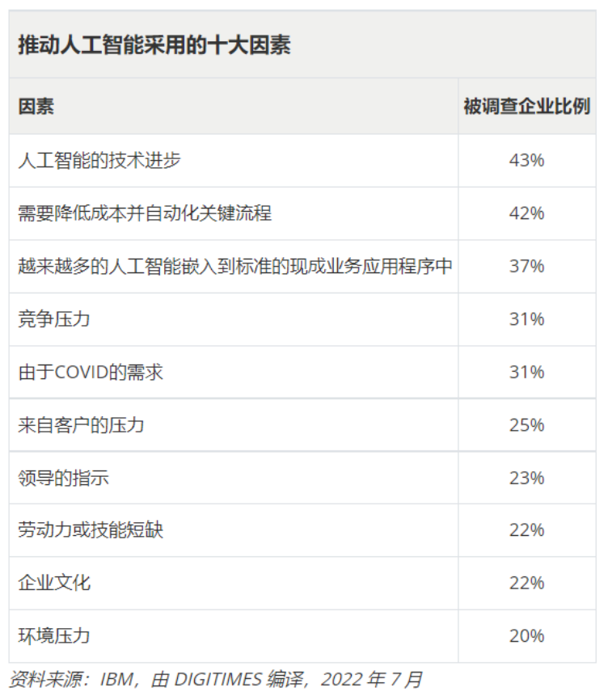Click the 23% percentage cell
This screenshot has width=608, height=700.
(x=527, y=478)
